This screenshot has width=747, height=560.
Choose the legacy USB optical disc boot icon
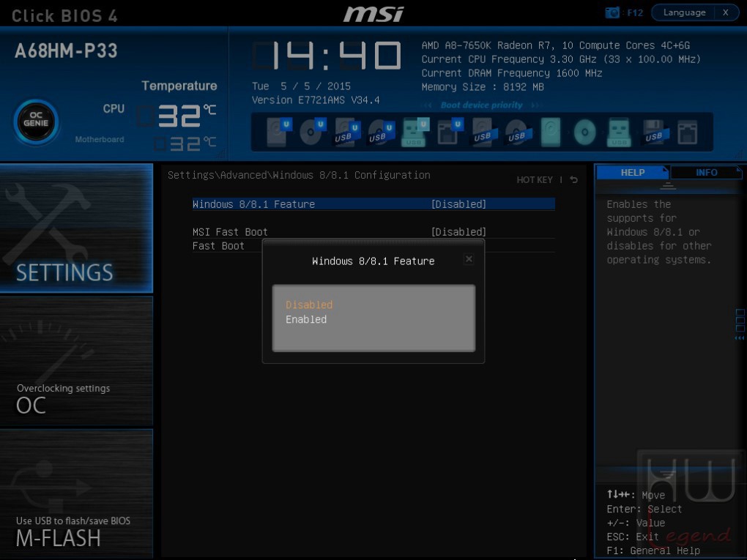pos(517,132)
